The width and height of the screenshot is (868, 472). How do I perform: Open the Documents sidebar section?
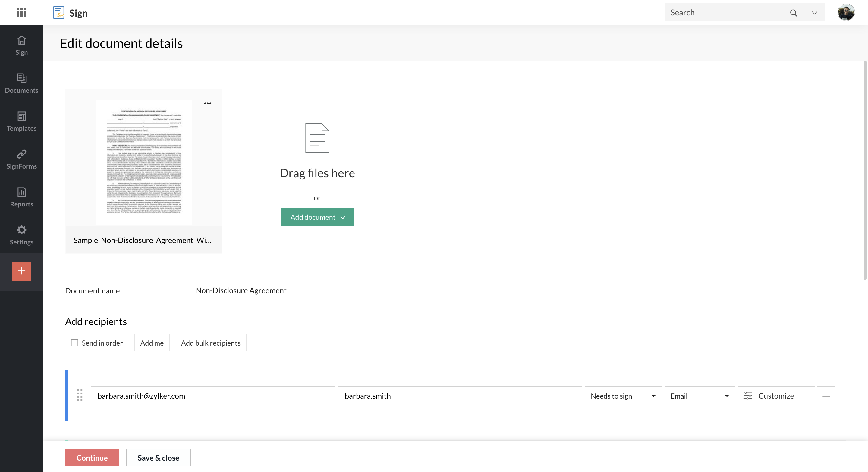coord(22,83)
